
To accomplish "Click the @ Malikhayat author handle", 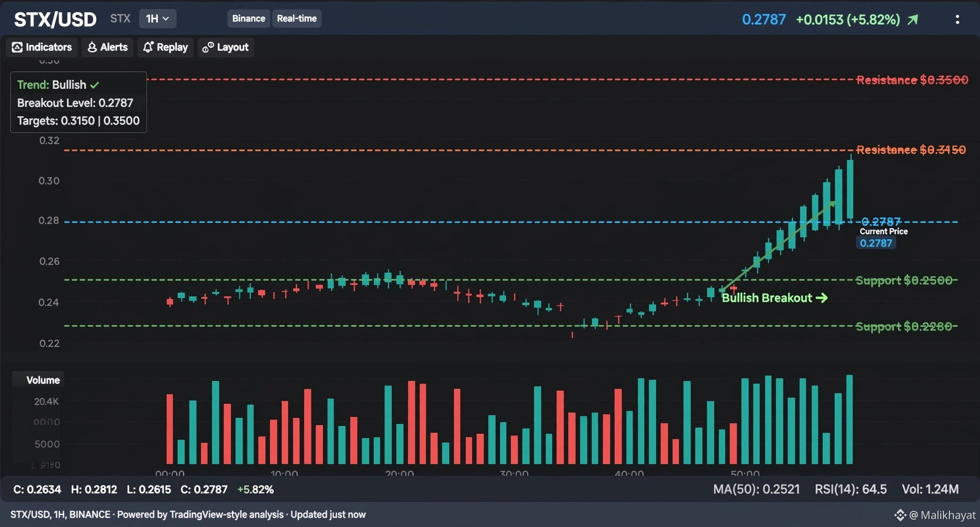I will click(943, 515).
